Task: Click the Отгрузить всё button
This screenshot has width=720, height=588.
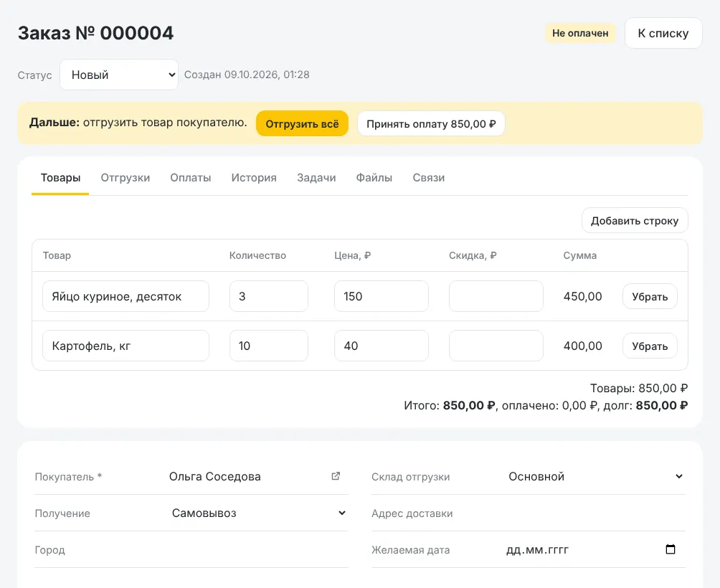Action: point(302,123)
